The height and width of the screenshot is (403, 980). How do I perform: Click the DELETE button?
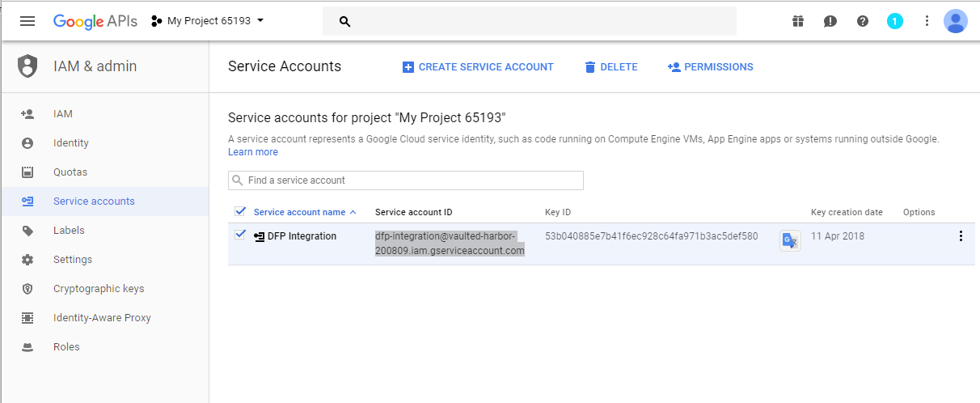611,67
